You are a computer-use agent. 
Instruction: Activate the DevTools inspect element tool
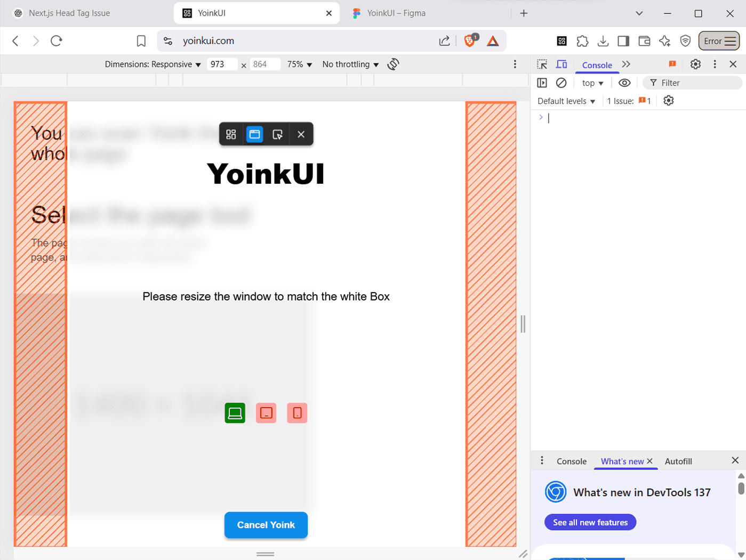pyautogui.click(x=542, y=64)
